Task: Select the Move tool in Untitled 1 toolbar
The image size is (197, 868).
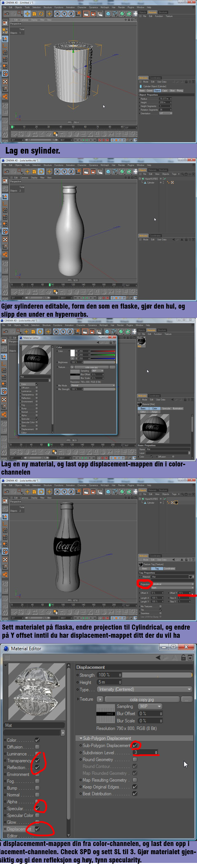Action: 27,14
